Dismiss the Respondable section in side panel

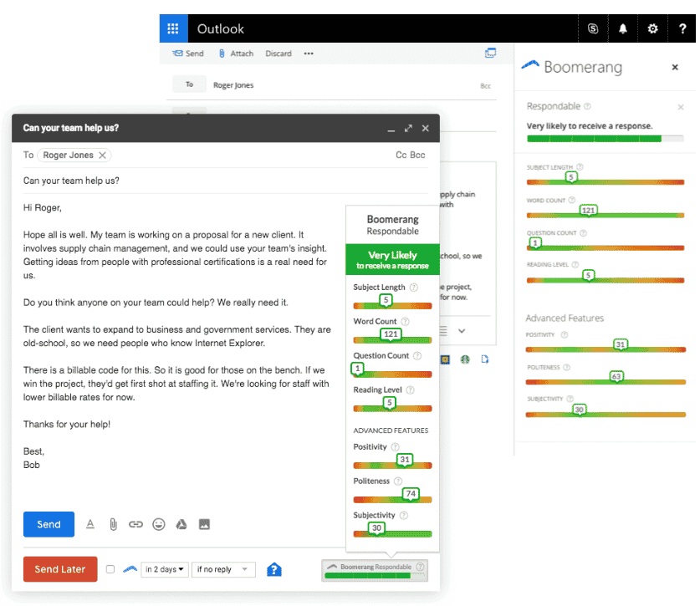[x=681, y=107]
